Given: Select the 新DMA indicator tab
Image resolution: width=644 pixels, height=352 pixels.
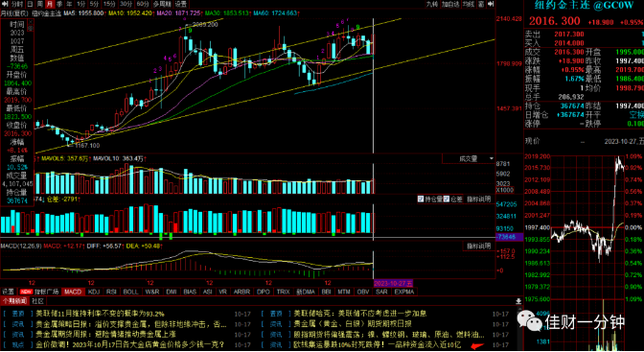Looking at the screenshot, I should click(x=306, y=292).
